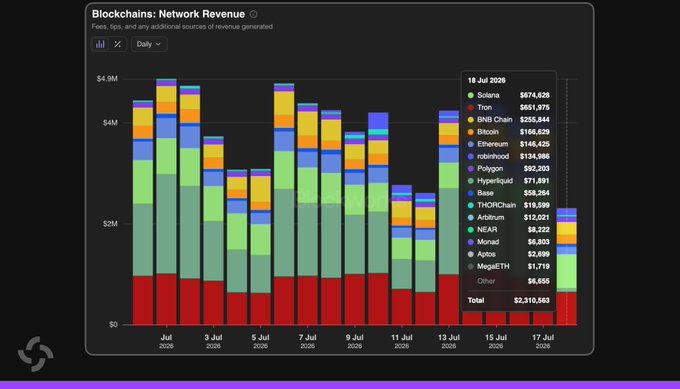Click the $674,628 Solana value
Screen dimensions: 680x389
pyautogui.click(x=535, y=95)
